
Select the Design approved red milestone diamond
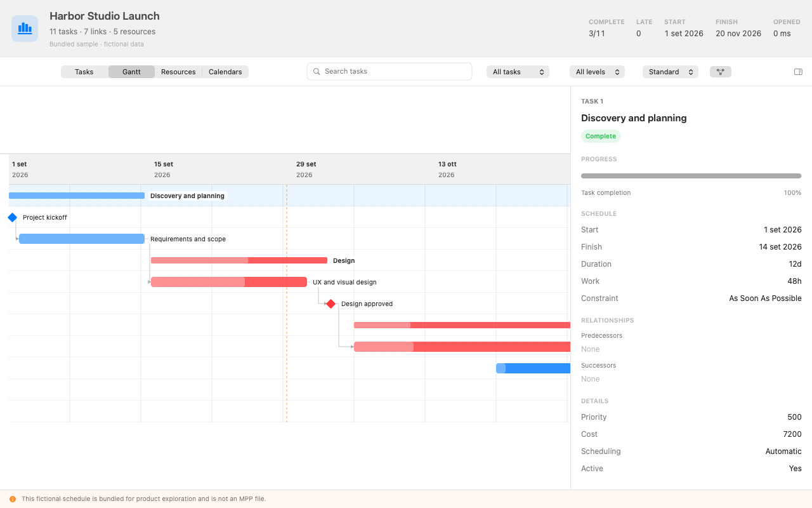point(331,304)
